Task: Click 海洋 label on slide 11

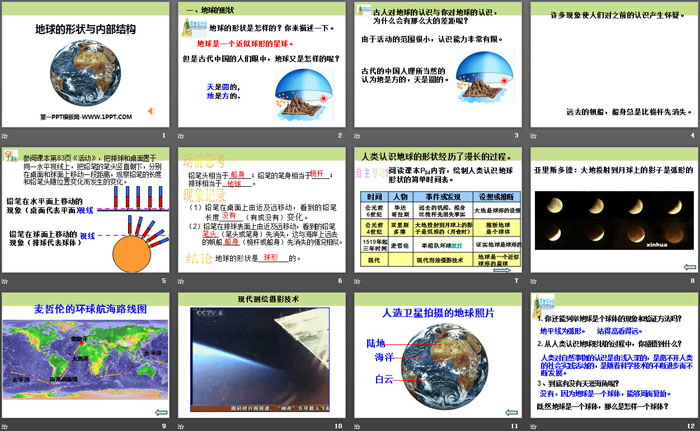Action: point(384,357)
